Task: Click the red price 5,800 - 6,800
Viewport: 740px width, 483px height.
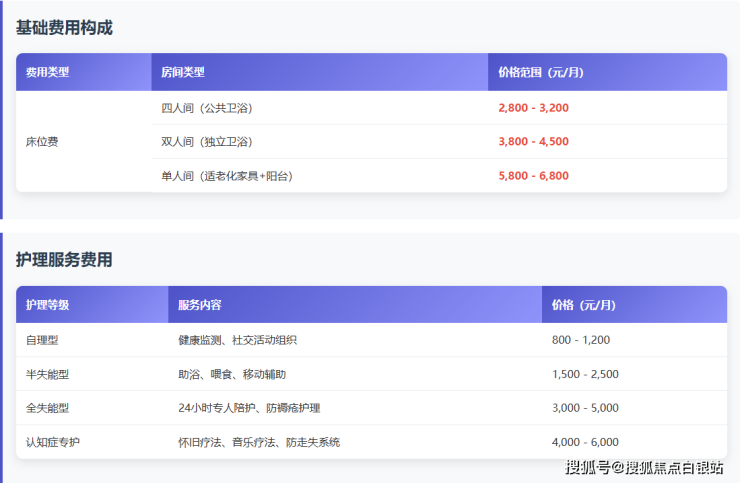Action: tap(533, 176)
